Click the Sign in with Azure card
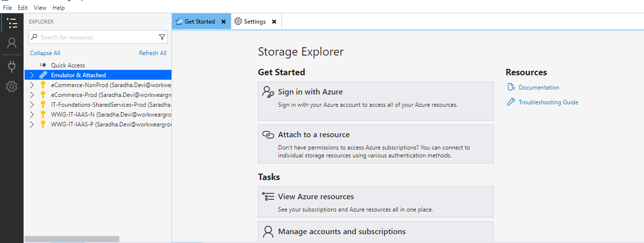Viewport: 644px width, 243px height. coord(376,101)
